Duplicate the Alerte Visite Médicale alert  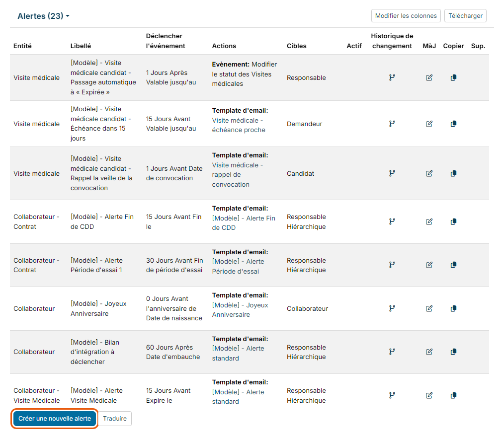click(453, 396)
